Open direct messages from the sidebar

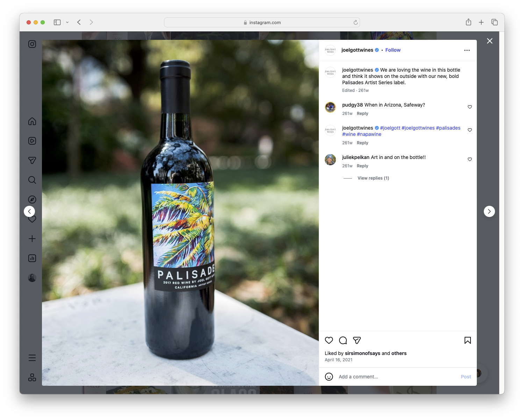click(x=32, y=160)
